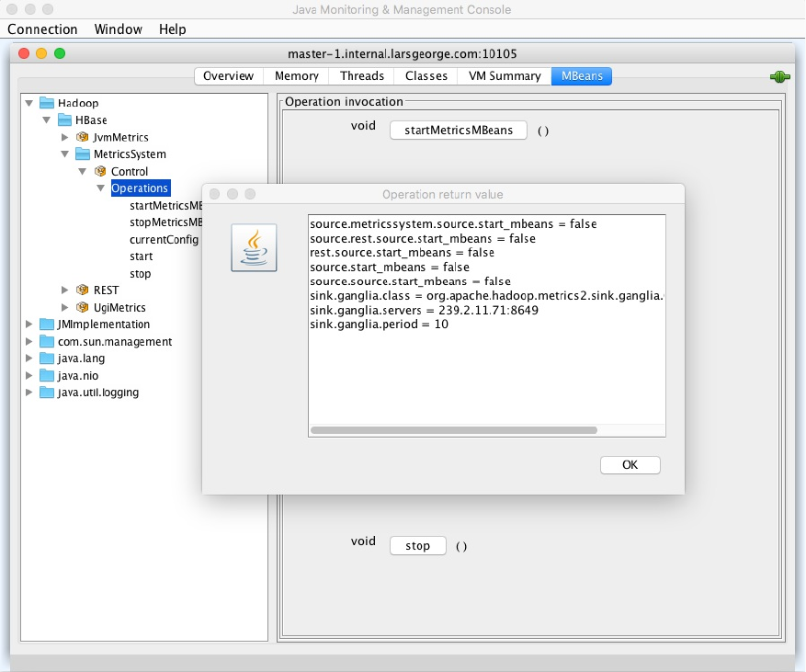Click the MetricsSystem tree label
The width and height of the screenshot is (806, 672).
130,154
